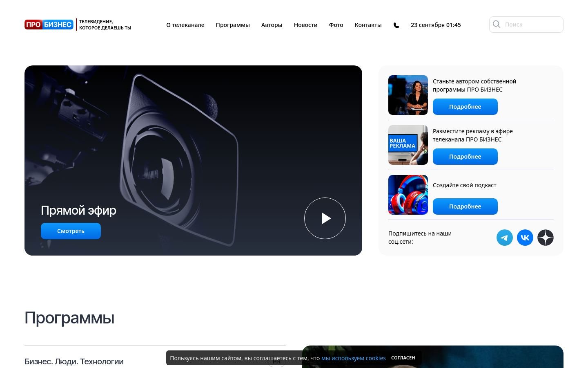588x368 pixels.
Task: Click Подробнее under Создайте свой подкаст
Action: tap(465, 206)
